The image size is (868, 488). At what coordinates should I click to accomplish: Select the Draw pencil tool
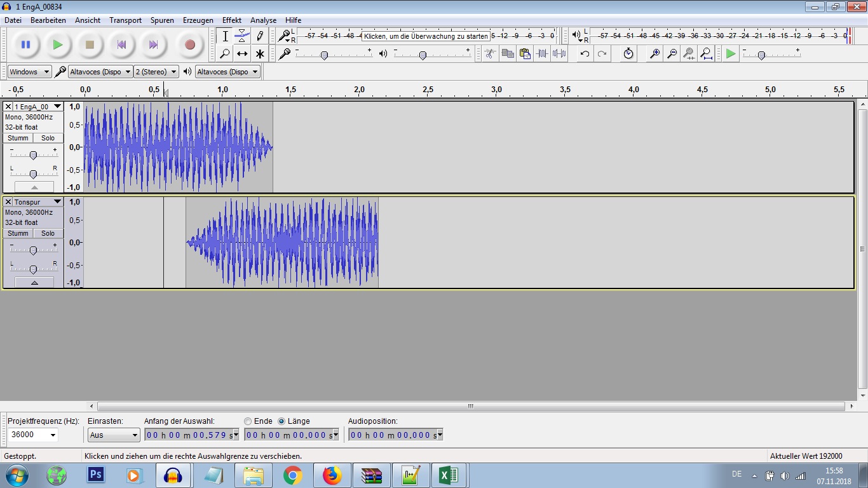(259, 36)
